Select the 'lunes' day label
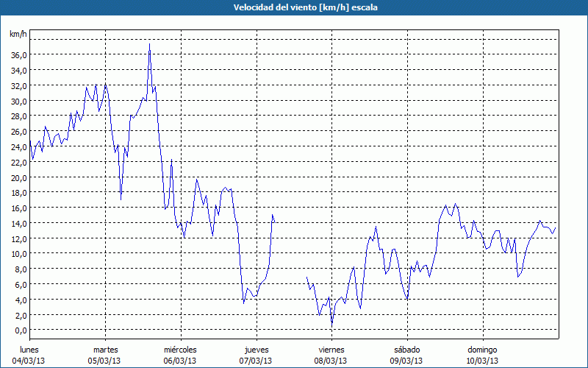 tap(29, 350)
